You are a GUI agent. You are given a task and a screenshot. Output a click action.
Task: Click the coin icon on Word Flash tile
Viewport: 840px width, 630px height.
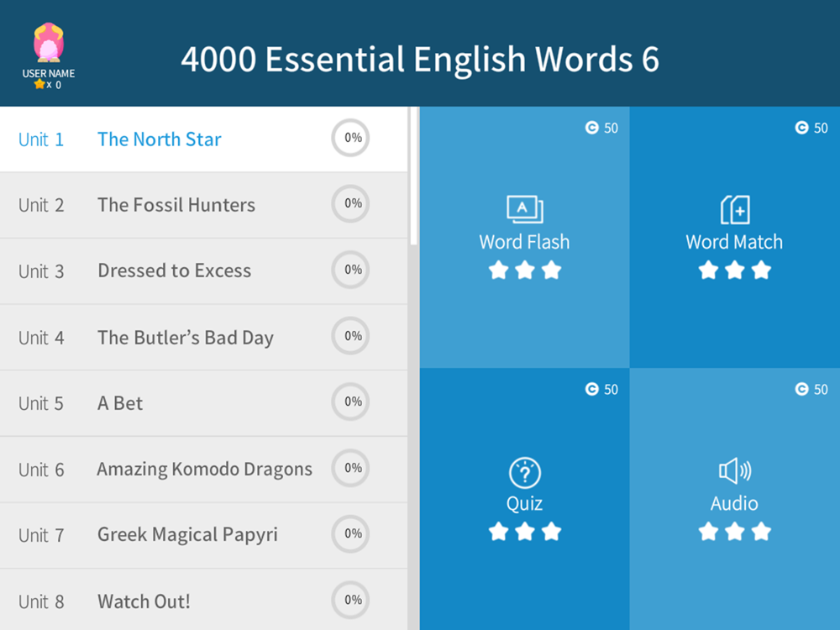(x=591, y=128)
